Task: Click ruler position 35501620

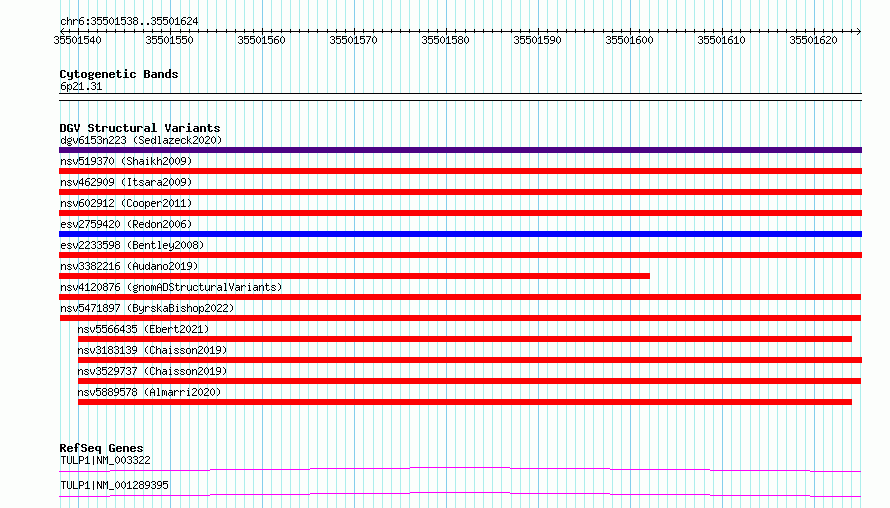Action: pyautogui.click(x=813, y=40)
